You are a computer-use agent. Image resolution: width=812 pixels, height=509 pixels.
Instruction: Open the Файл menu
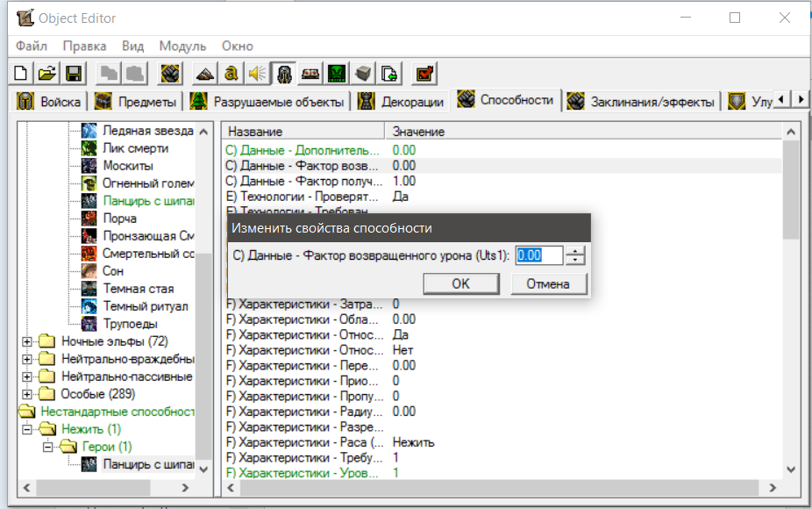[31, 47]
